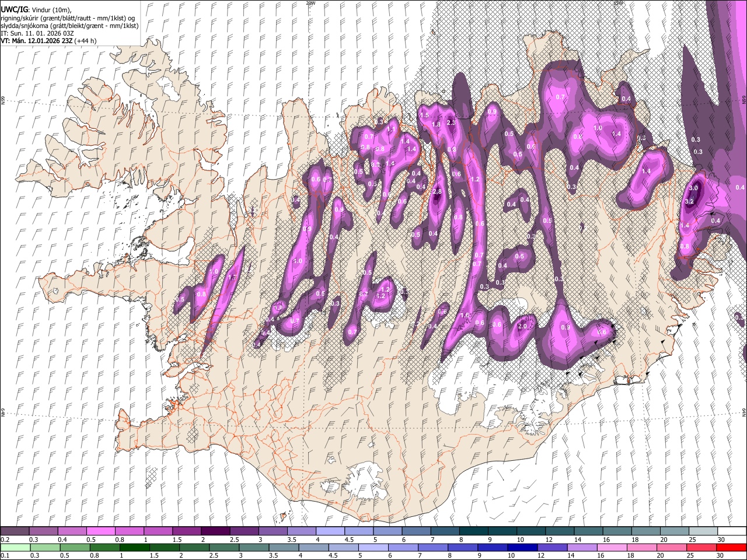Choose the grey-teal 18–20 snow swatch
This screenshot has height=560, width=747.
[645, 531]
